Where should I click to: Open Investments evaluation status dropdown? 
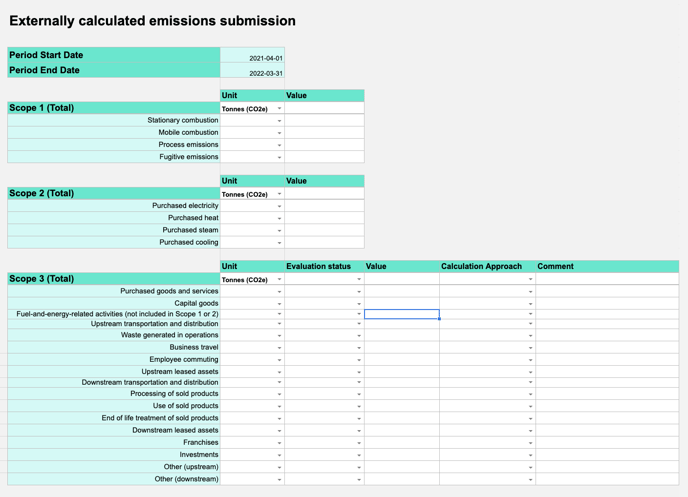tap(359, 455)
